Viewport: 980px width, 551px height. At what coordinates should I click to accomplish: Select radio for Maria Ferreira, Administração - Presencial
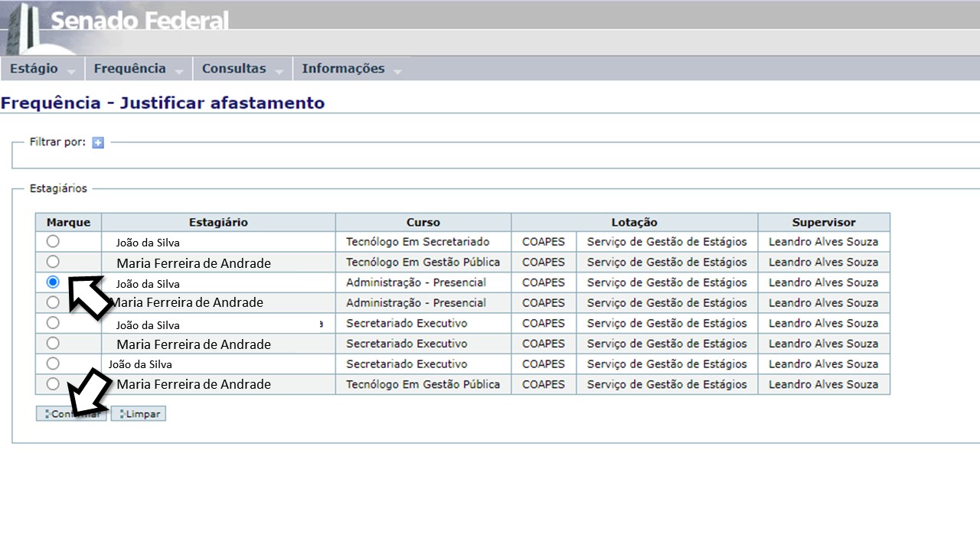(x=53, y=302)
